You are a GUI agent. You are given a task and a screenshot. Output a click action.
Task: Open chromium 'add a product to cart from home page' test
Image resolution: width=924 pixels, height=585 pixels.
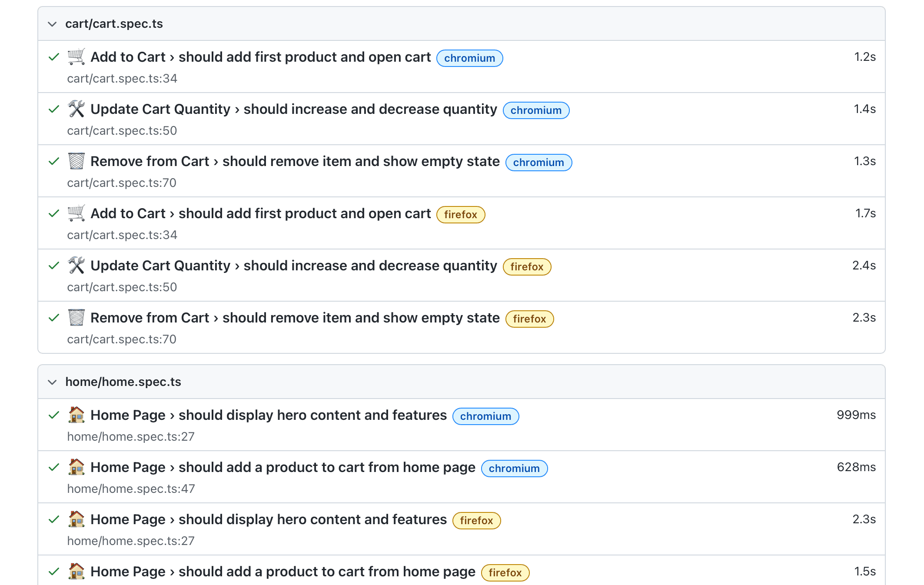point(283,467)
